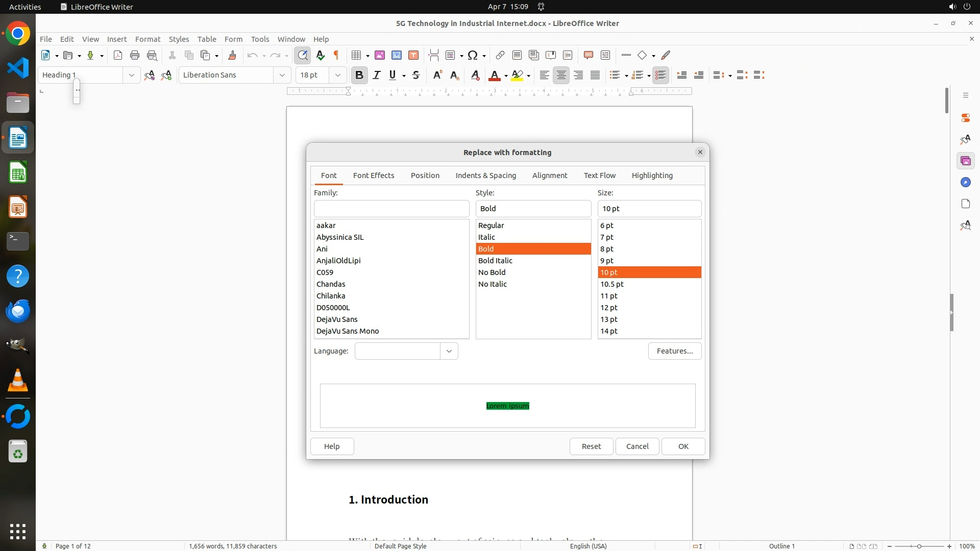This screenshot has width=980, height=551.
Task: Toggle Italic in formatting toolbar
Action: tap(377, 75)
